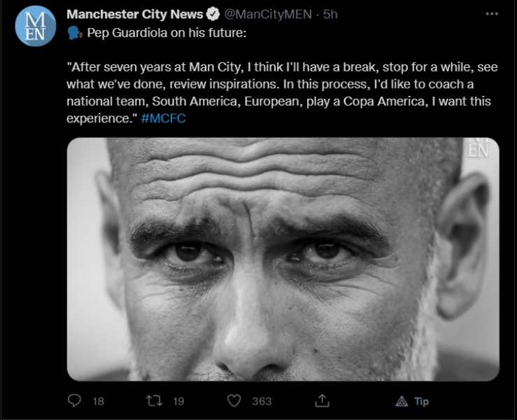Screen dimensions: 517x420
Task: Click the retweet count 19
Action: coord(178,401)
